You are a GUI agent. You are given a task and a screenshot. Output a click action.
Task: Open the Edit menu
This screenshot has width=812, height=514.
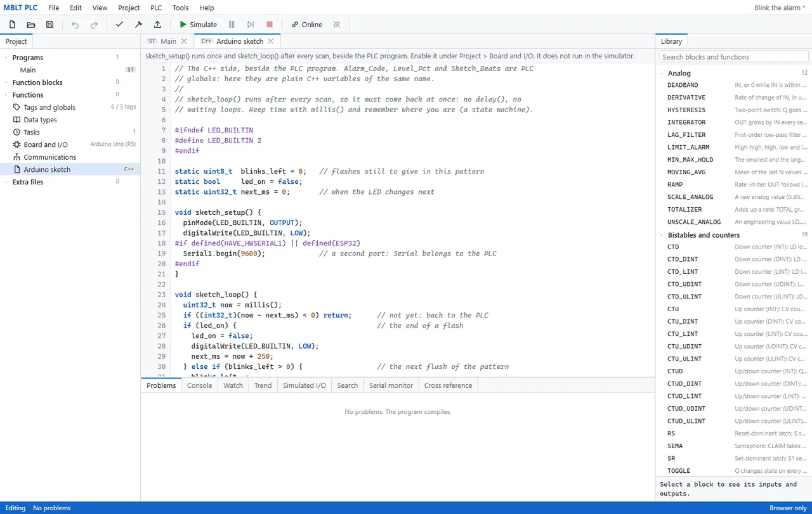(x=75, y=8)
